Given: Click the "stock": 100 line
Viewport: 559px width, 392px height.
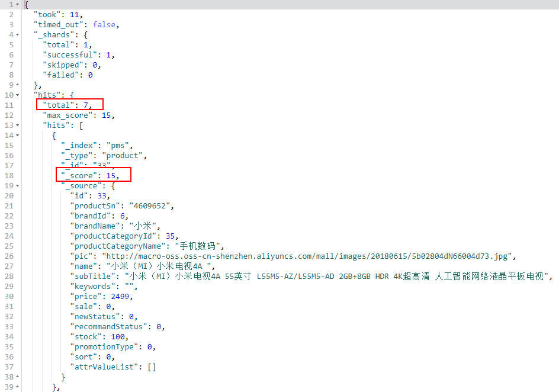Looking at the screenshot, I should click(99, 337).
